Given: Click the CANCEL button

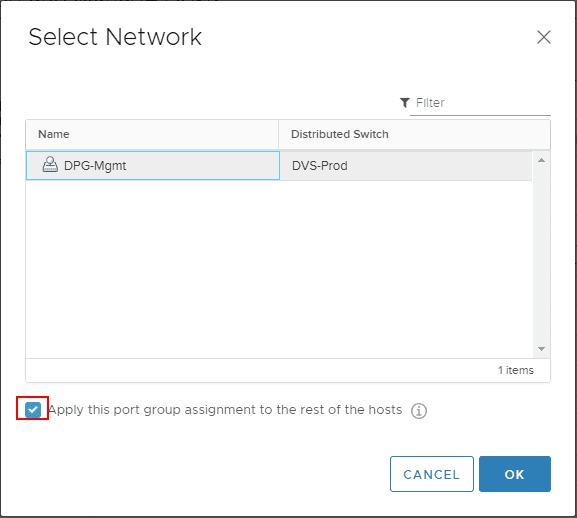Looking at the screenshot, I should [432, 474].
